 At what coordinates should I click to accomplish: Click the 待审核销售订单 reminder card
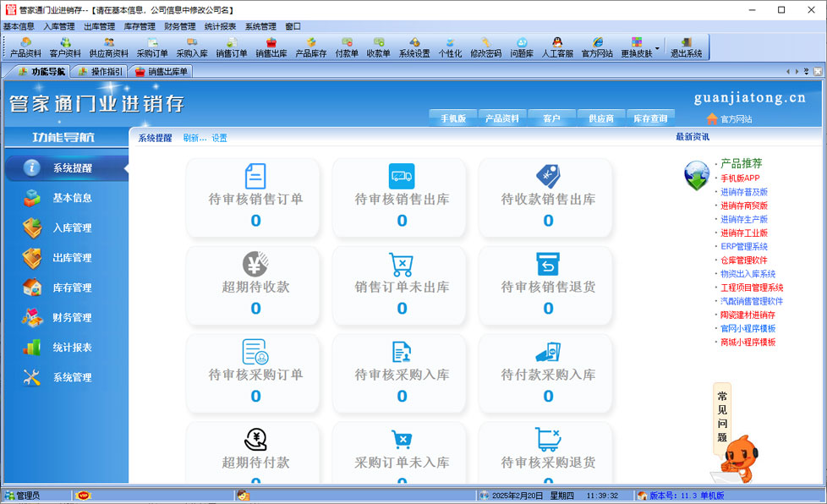(x=255, y=198)
